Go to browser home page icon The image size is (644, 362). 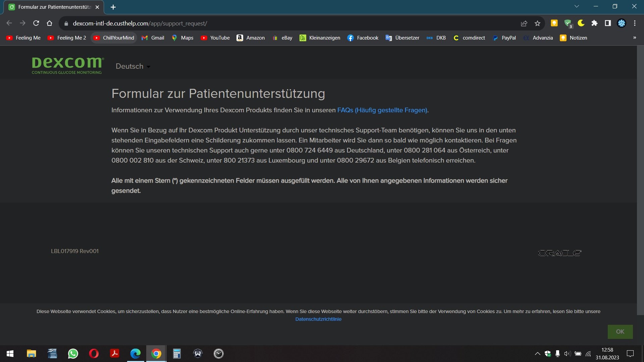click(50, 23)
